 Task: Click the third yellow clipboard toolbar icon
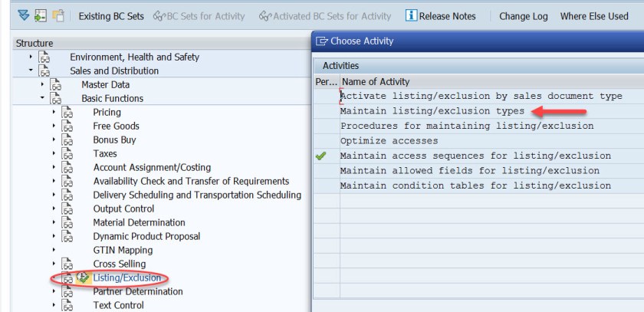[58, 16]
